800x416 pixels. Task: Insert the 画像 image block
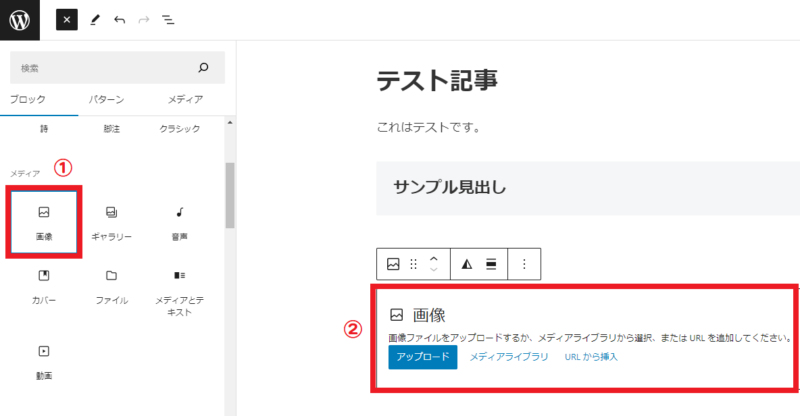click(x=44, y=222)
